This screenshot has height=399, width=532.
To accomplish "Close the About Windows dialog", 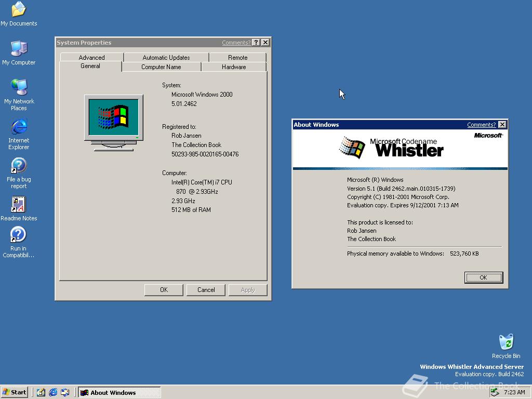I will point(502,125).
